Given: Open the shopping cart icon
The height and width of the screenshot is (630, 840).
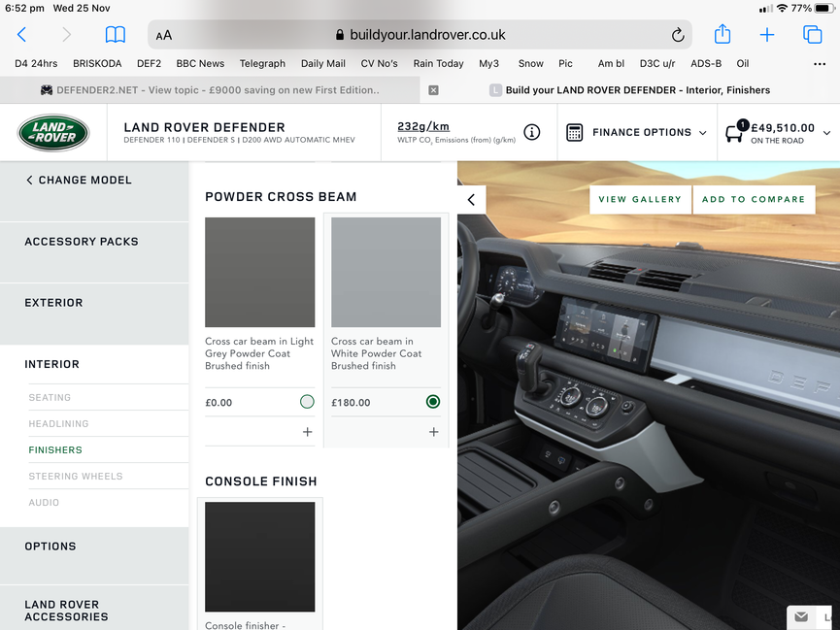Looking at the screenshot, I should click(735, 131).
